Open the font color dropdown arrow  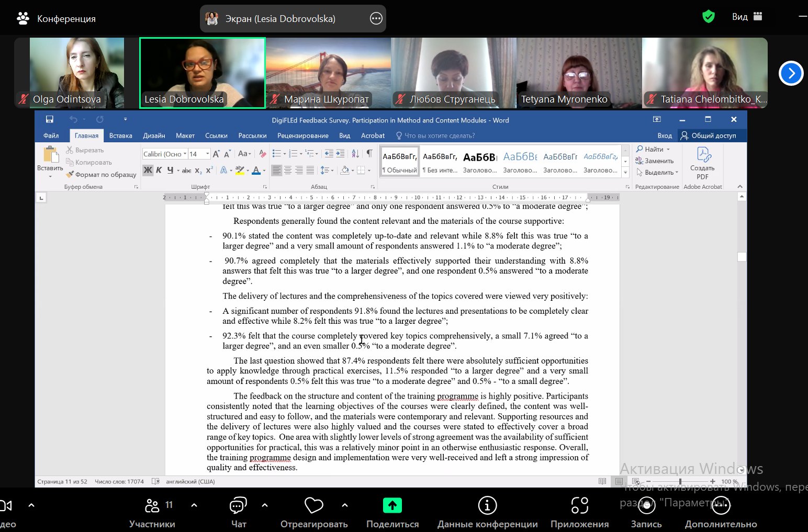coord(264,171)
